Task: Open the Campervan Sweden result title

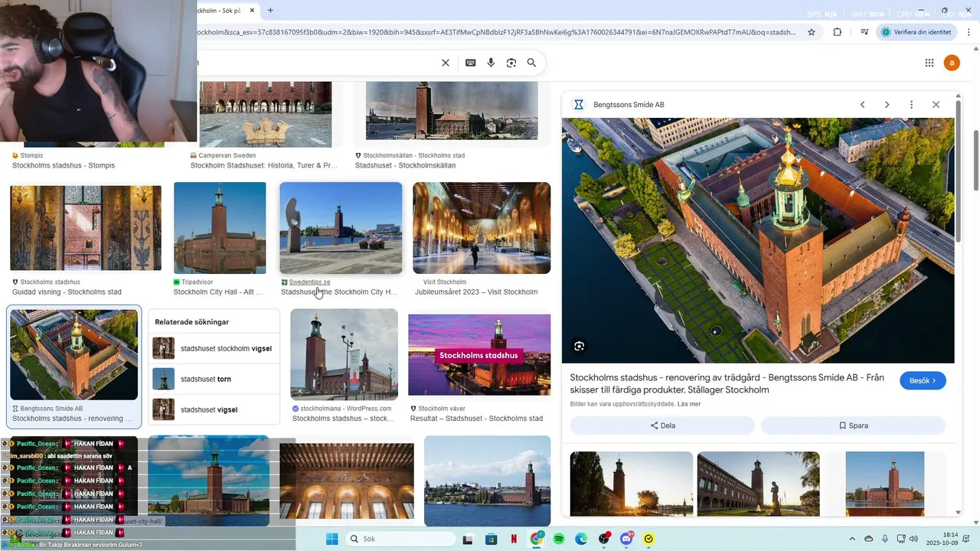Action: pyautogui.click(x=263, y=165)
